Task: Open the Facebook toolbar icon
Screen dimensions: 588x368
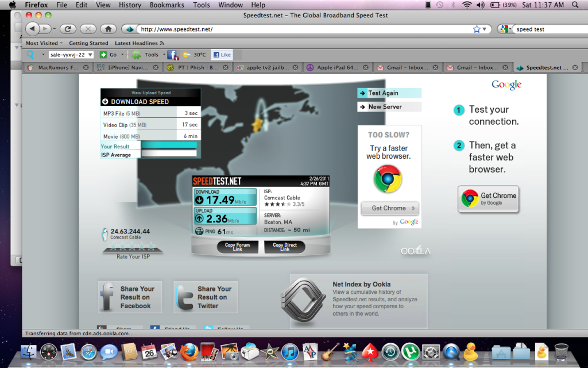Action: [172, 55]
